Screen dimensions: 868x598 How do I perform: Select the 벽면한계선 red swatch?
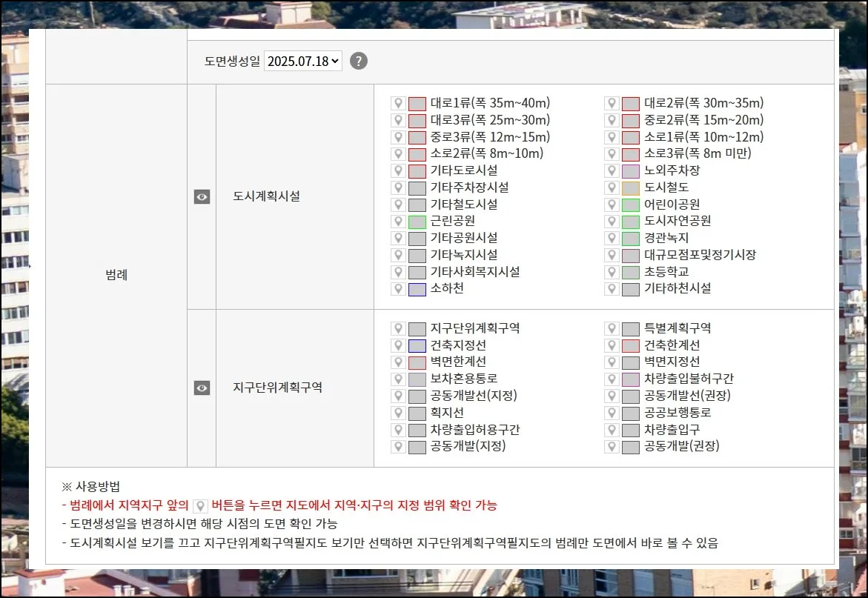(x=417, y=362)
